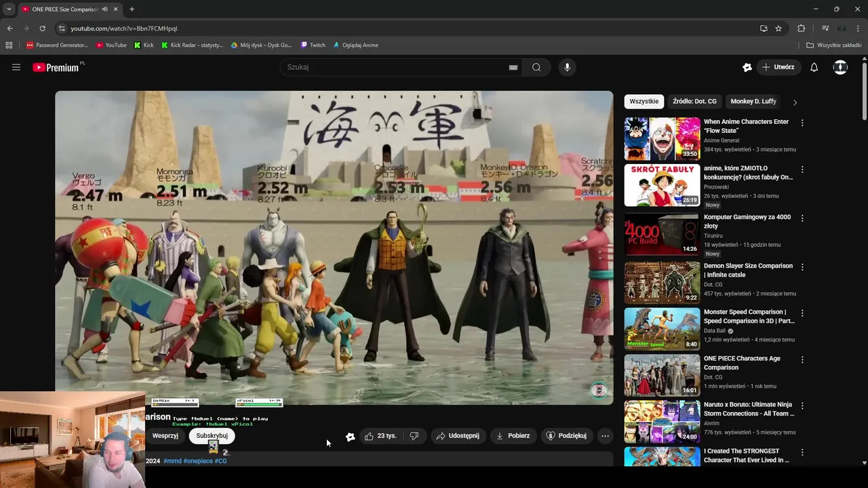Screen dimensions: 868x488
Task: Open the Oglądaj Anime bookmark
Action: [355, 45]
